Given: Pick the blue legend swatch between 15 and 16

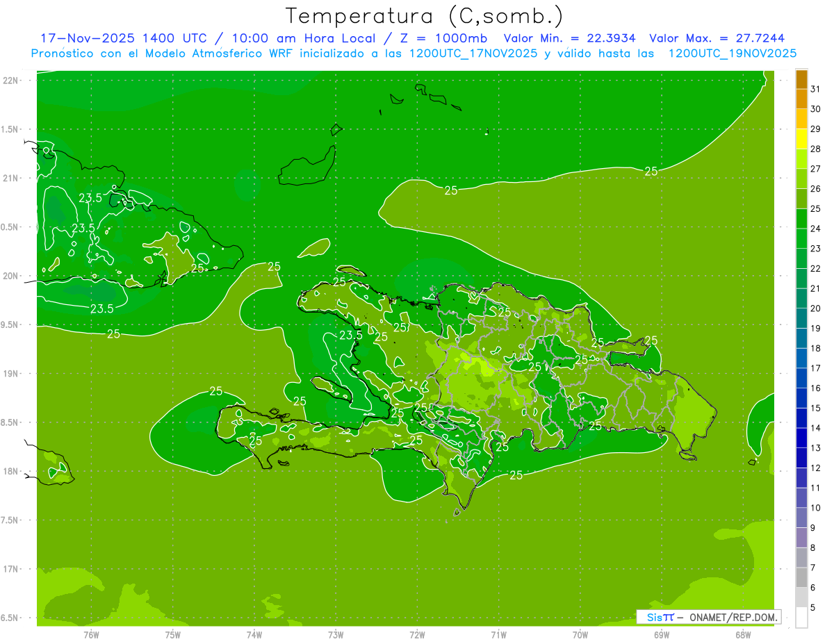Looking at the screenshot, I should [x=801, y=398].
